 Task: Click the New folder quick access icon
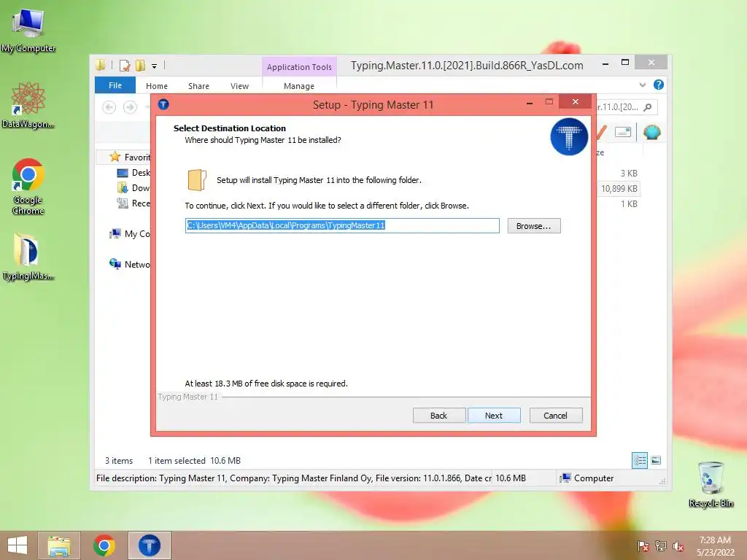coord(141,65)
